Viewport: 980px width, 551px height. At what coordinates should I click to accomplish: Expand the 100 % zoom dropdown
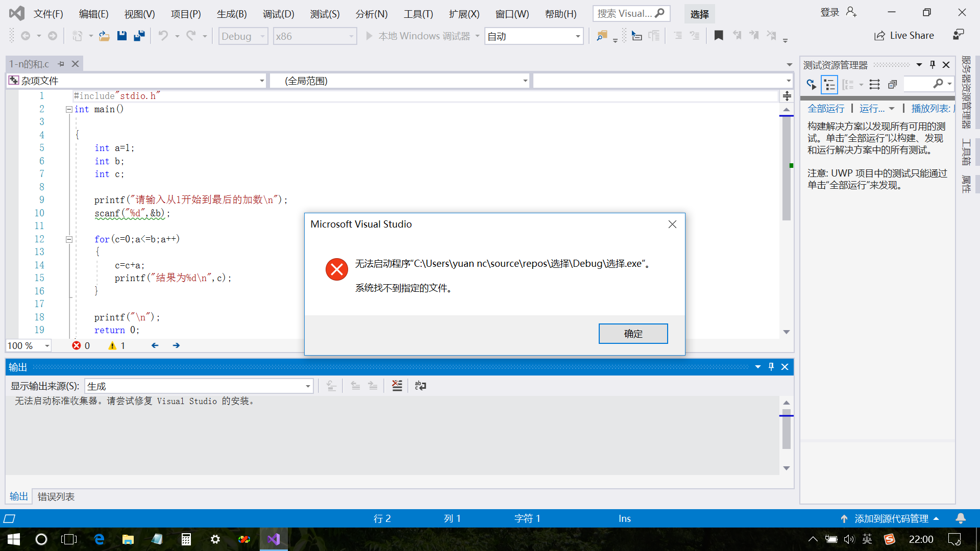47,346
